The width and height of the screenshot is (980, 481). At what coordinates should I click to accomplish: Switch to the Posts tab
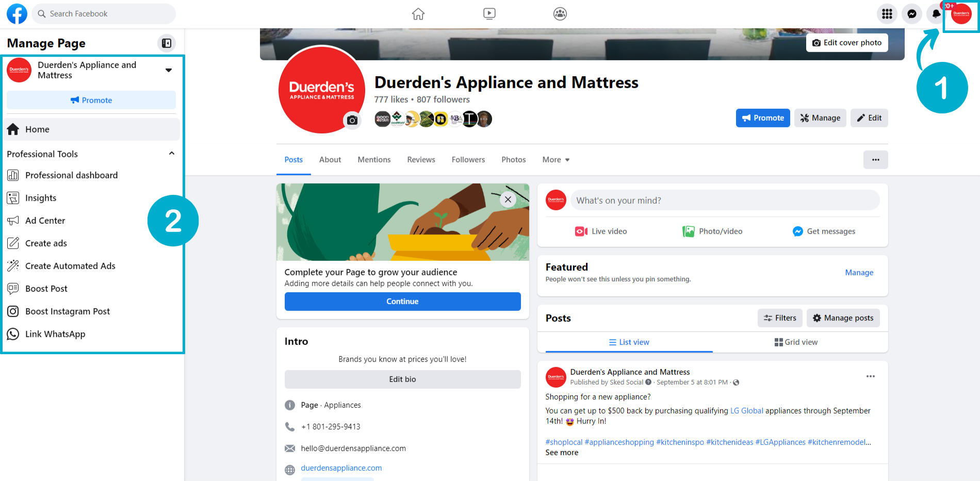293,160
